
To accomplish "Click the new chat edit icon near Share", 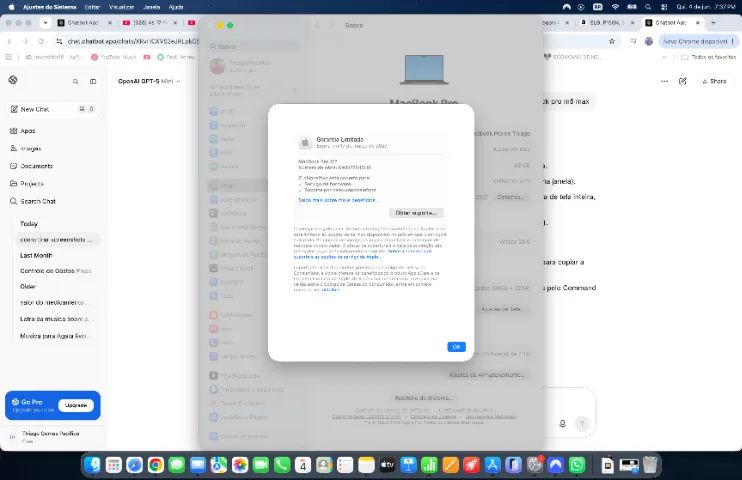I will click(x=682, y=81).
